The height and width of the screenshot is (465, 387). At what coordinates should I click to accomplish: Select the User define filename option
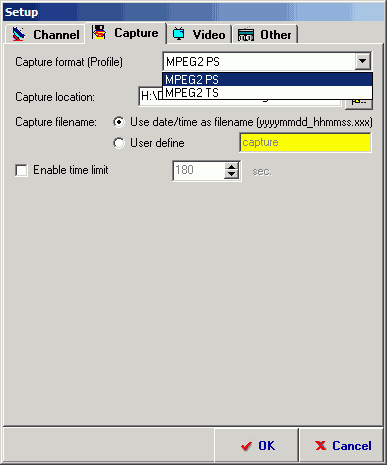(x=119, y=143)
